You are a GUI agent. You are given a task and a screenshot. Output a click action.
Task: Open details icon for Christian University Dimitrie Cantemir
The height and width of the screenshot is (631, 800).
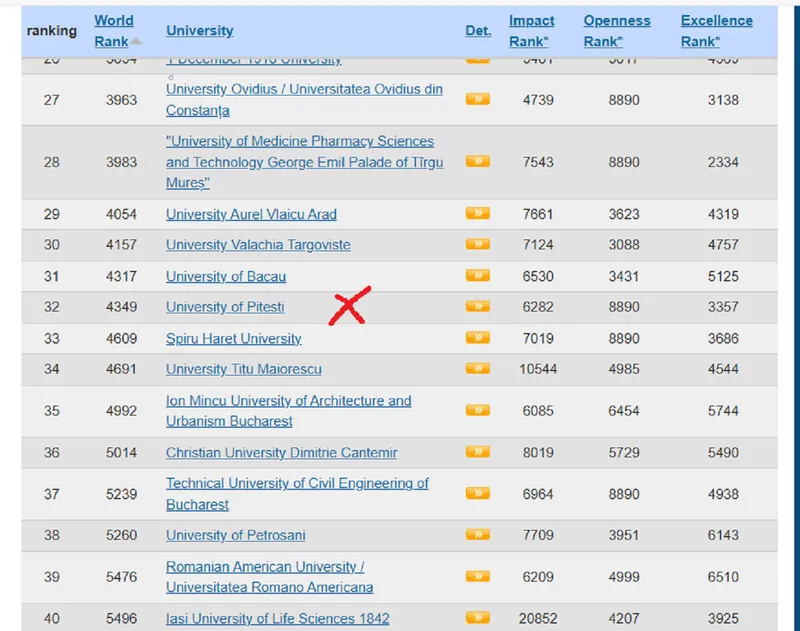(x=477, y=452)
